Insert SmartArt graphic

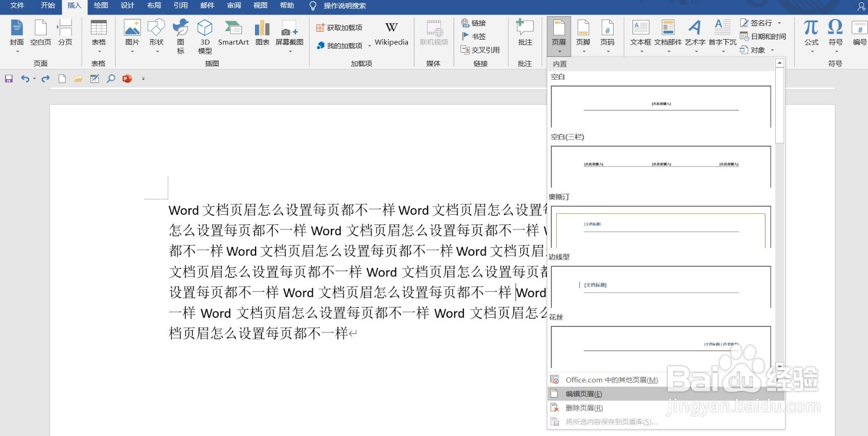pos(233,33)
